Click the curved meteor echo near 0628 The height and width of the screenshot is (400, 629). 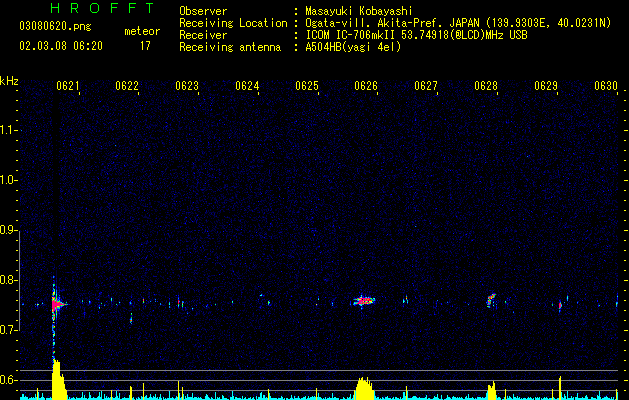[x=491, y=300]
